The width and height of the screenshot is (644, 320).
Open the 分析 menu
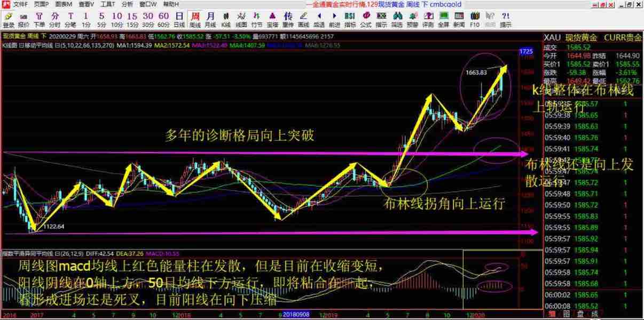point(127,4)
